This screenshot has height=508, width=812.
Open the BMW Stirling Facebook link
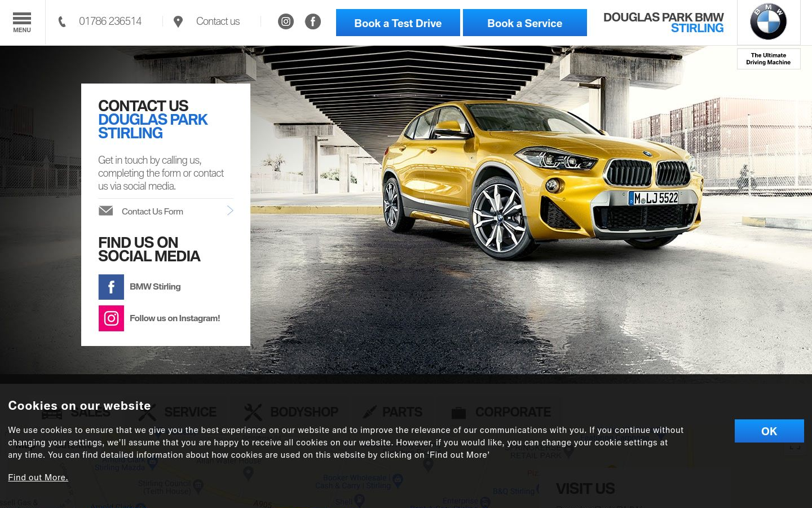(155, 287)
